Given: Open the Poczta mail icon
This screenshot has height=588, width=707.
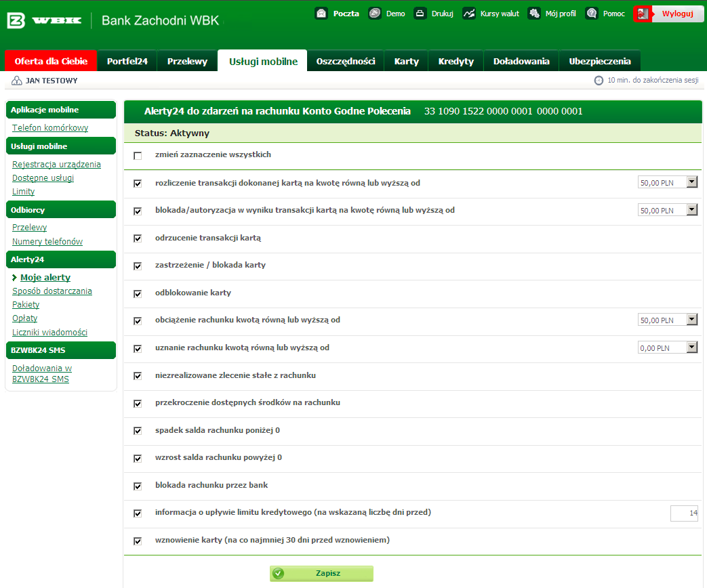Looking at the screenshot, I should tap(321, 14).
